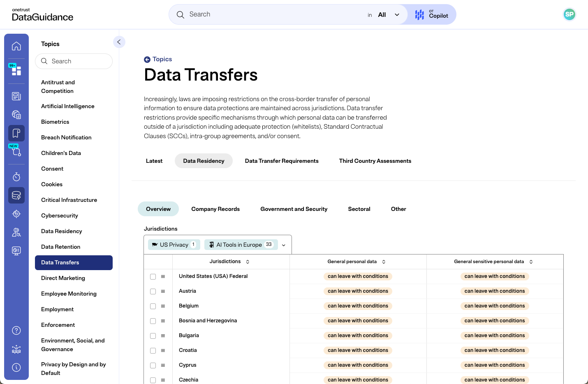Sort the General personal data column

click(383, 261)
